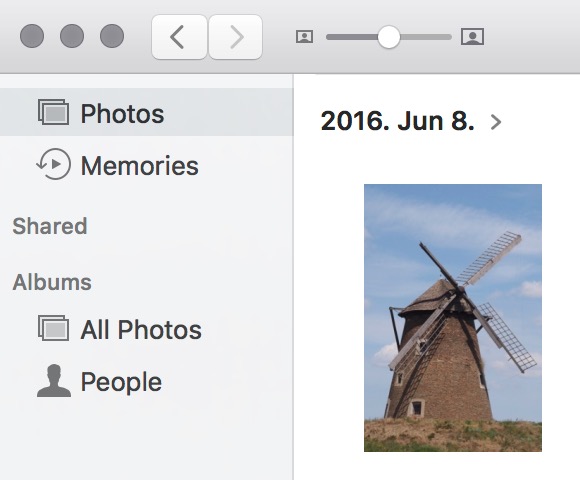
Task: Click the small thumbnail zoom-out icon
Action: [x=304, y=37]
